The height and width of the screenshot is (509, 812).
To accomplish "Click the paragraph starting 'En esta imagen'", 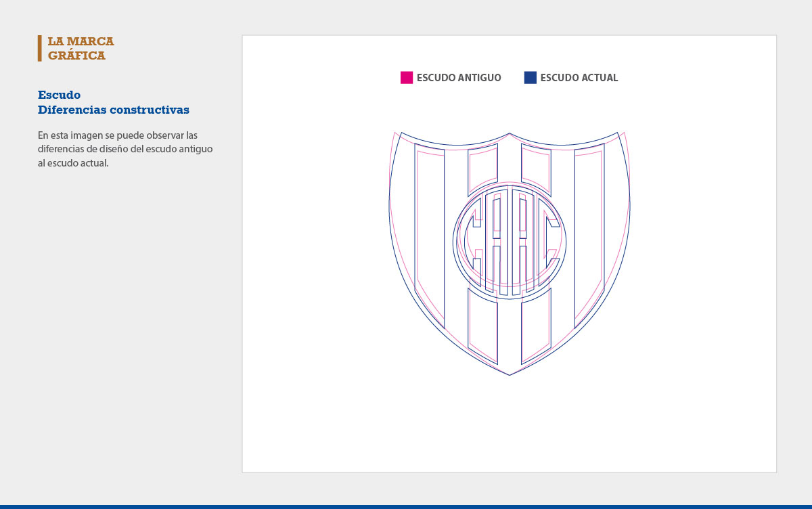I will [x=125, y=149].
